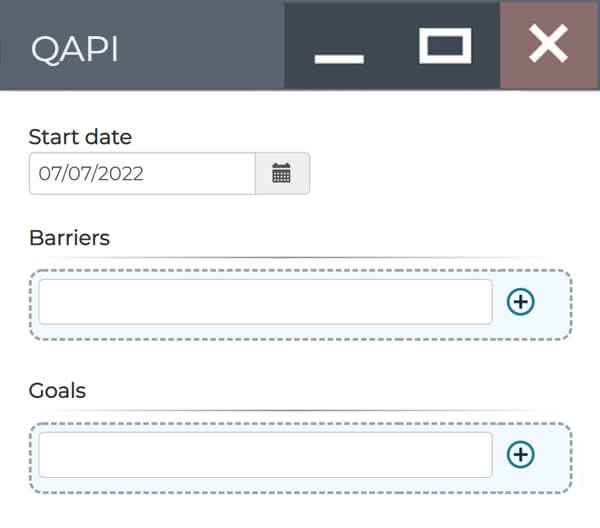Click the Barriers dashed box right of plus
Screen dimensions: 600x528
(x=555, y=302)
